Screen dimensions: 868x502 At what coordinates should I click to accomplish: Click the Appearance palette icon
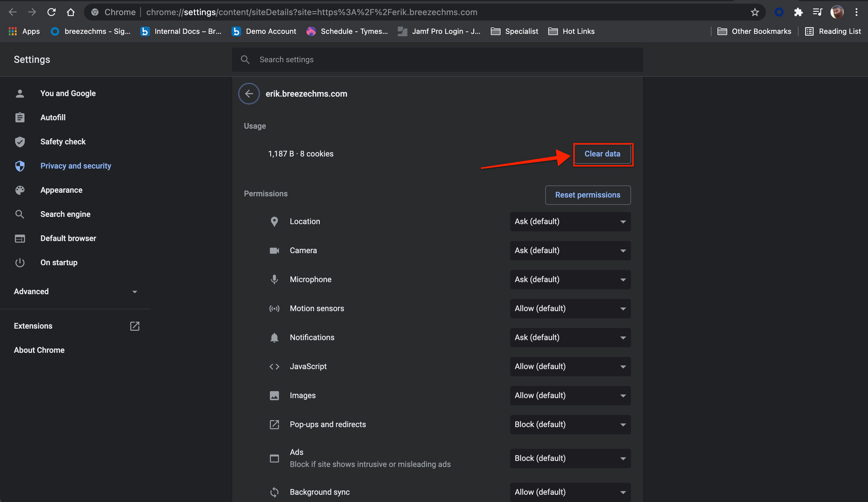(x=20, y=190)
